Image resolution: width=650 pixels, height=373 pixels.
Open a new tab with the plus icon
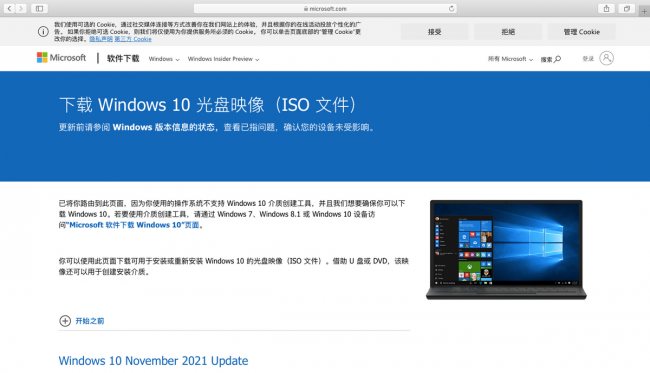point(644,11)
